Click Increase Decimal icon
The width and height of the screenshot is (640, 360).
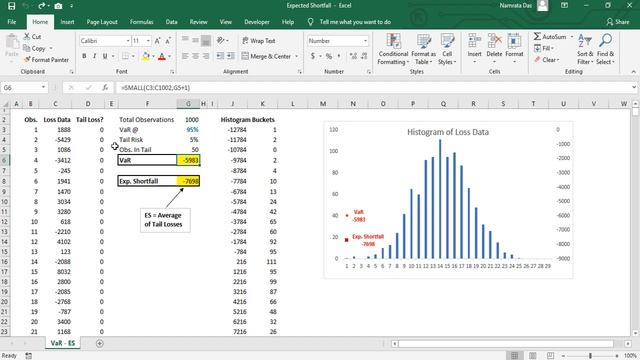tap(353, 56)
